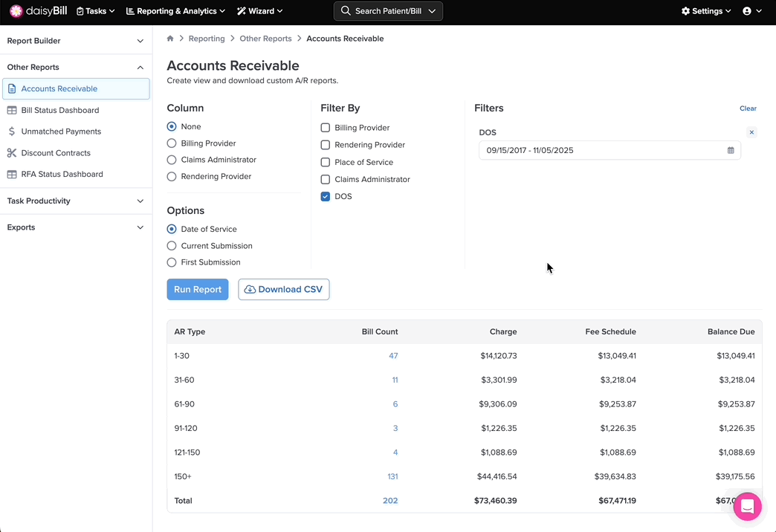776x532 pixels.
Task: Click the Run Report button
Action: [x=198, y=290]
